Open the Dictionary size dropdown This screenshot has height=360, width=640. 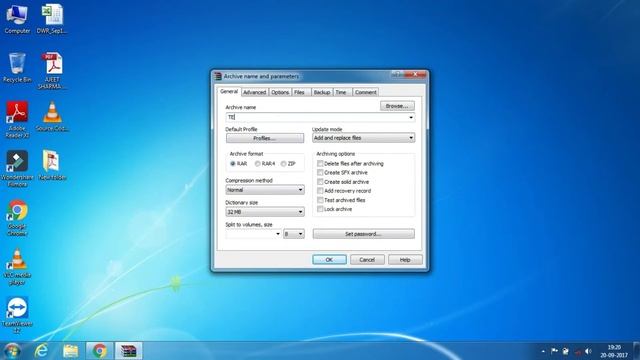click(264, 212)
